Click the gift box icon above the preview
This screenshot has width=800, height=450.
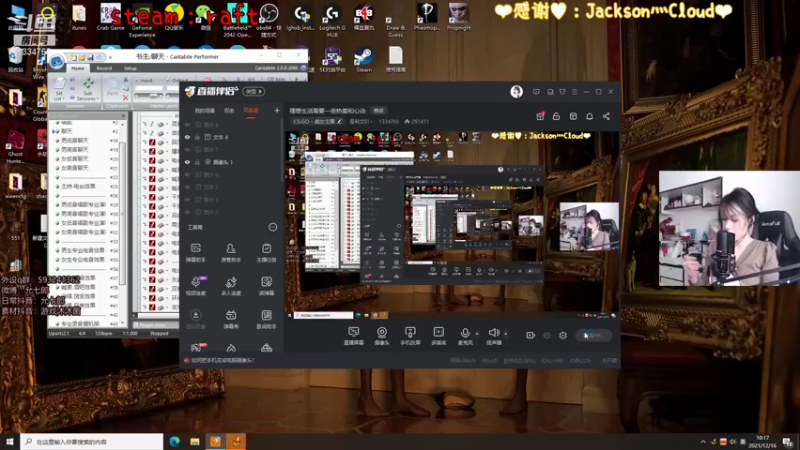pyautogui.click(x=540, y=116)
